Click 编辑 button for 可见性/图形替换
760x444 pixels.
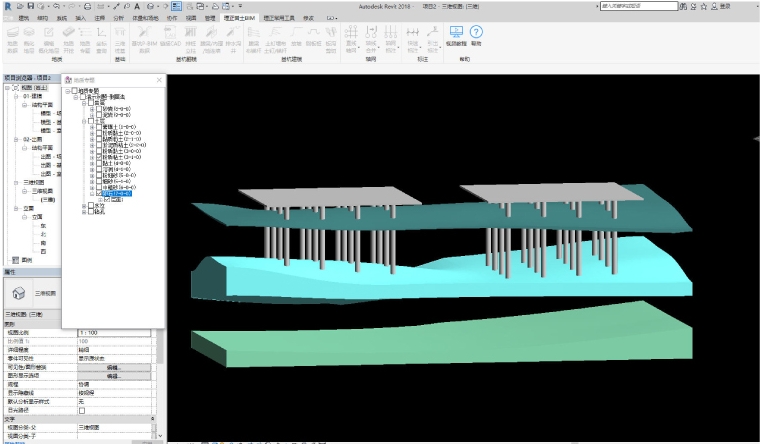coord(113,368)
